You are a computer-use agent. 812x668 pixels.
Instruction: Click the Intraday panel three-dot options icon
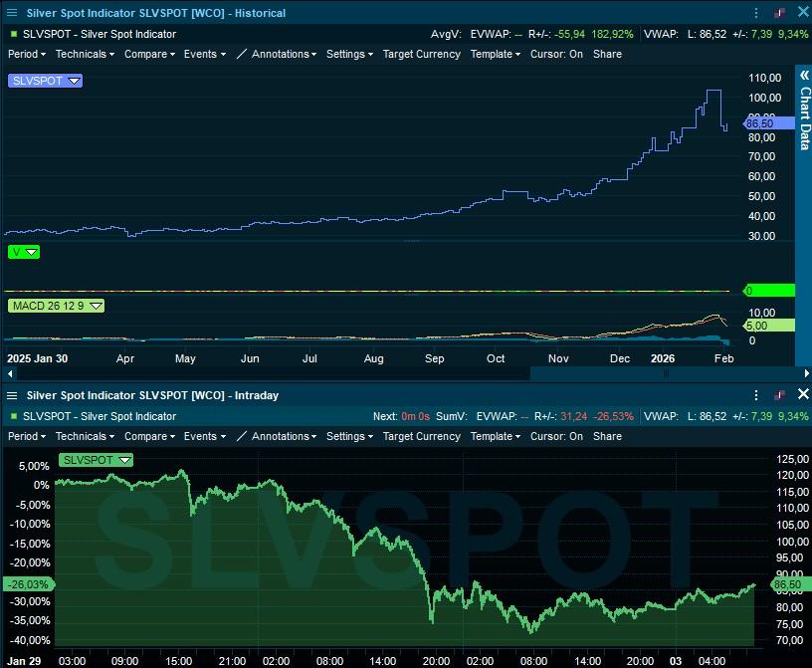tap(757, 395)
